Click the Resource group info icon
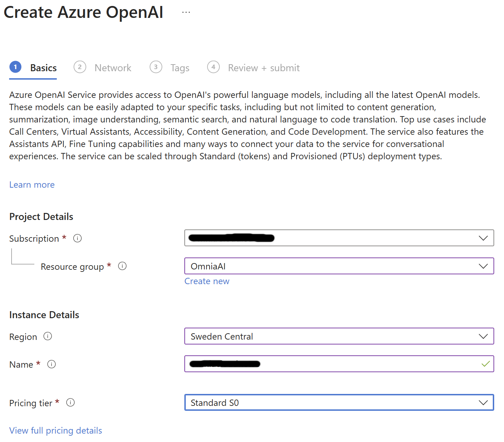This screenshot has width=504, height=442. (122, 266)
